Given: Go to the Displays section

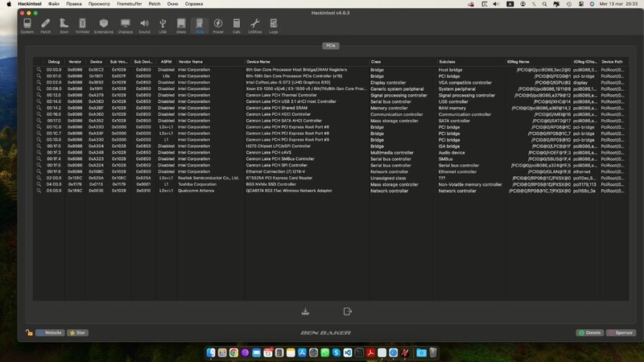Looking at the screenshot, I should click(125, 25).
